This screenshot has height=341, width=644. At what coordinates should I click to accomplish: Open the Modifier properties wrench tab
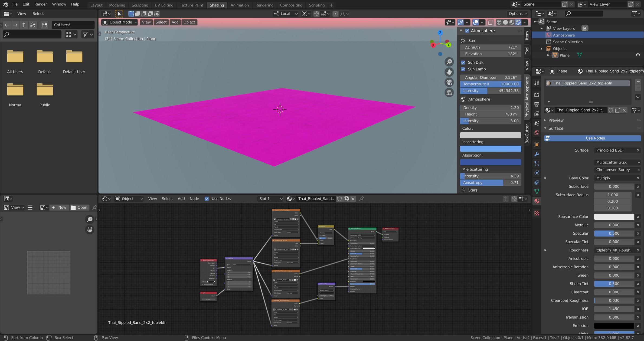[537, 154]
